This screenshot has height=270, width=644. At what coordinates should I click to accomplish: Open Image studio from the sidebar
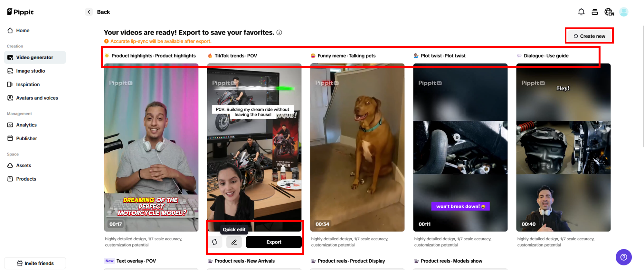click(30, 71)
